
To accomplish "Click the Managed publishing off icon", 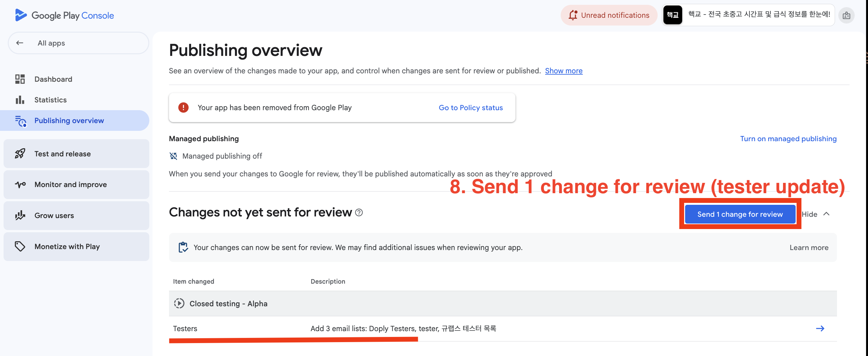I will pyautogui.click(x=173, y=156).
